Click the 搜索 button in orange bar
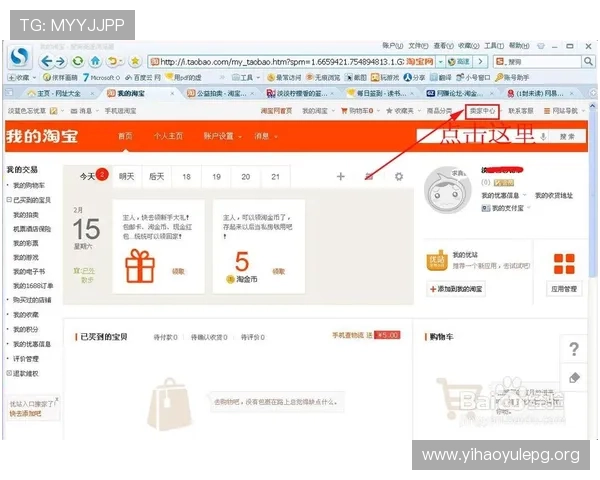 567,137
